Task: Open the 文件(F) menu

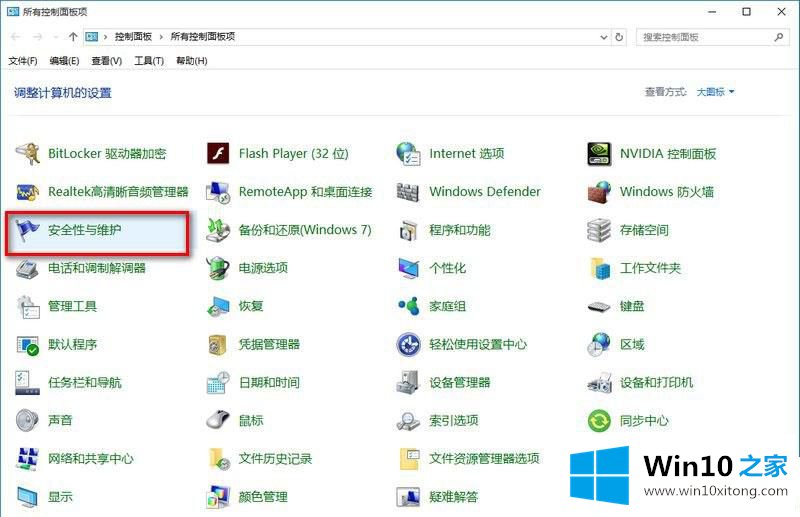Action: tap(23, 61)
